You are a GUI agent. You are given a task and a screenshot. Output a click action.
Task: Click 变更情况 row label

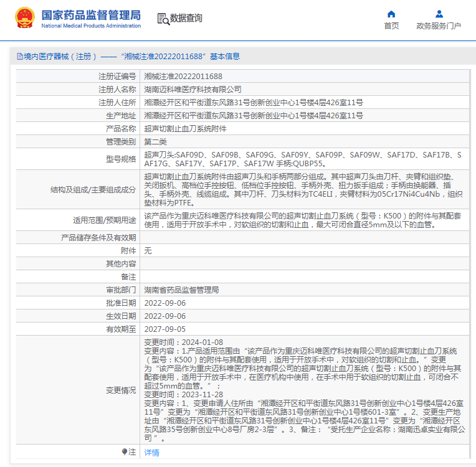[x=121, y=390]
